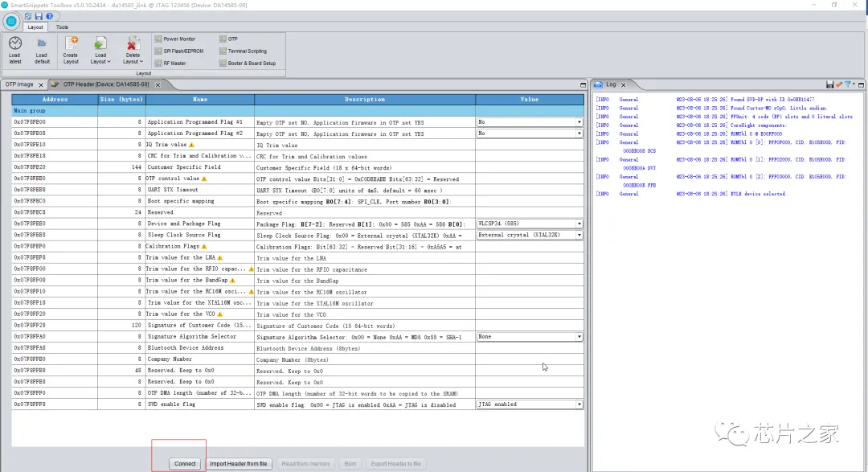Close the OTP Header tab
The width and height of the screenshot is (868, 472).
158,84
